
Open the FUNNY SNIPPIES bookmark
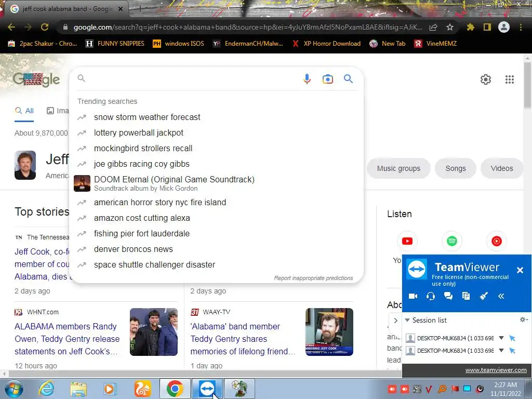(115, 44)
